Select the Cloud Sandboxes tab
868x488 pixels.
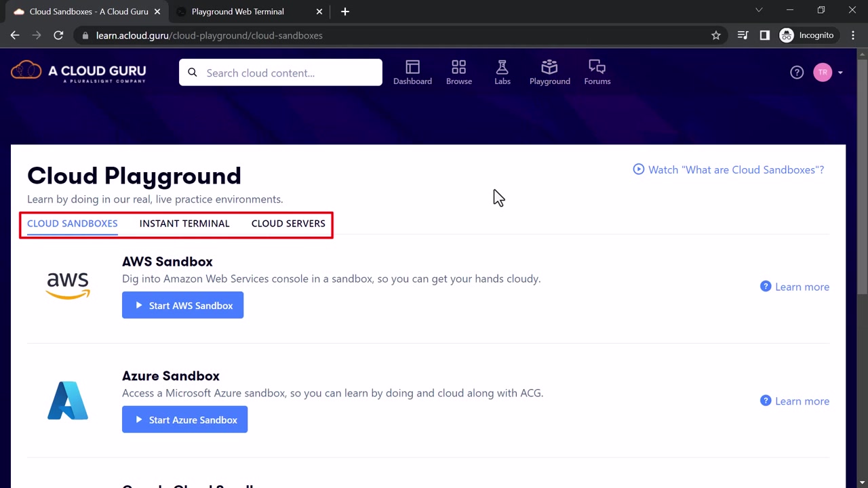pyautogui.click(x=73, y=224)
